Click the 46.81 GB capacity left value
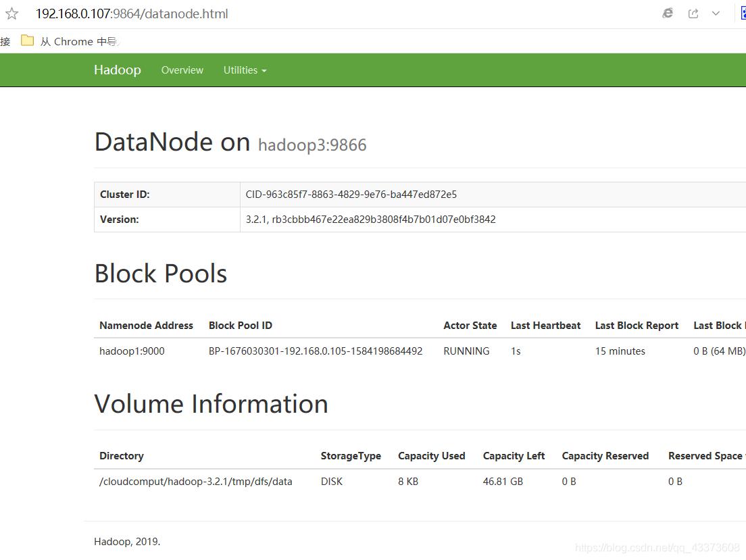 (x=503, y=482)
